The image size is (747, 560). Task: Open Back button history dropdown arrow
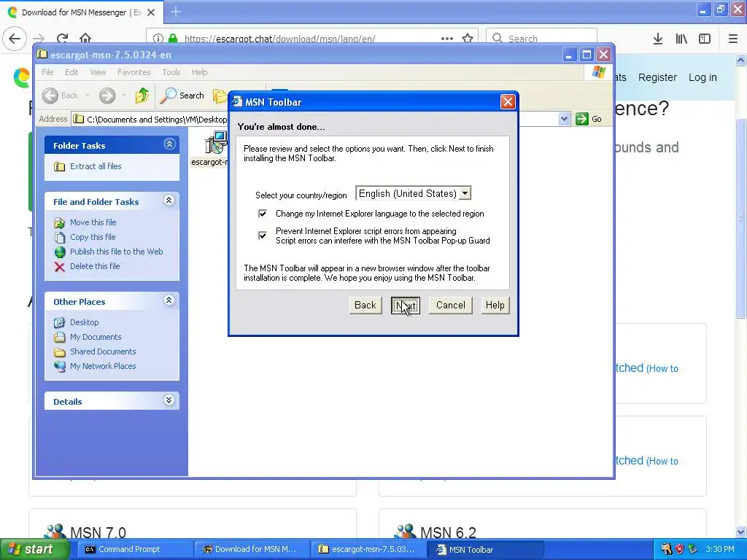click(88, 96)
